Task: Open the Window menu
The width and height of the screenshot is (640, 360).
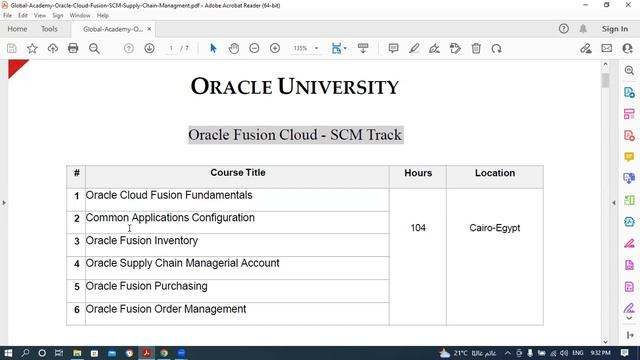Action: (x=80, y=16)
